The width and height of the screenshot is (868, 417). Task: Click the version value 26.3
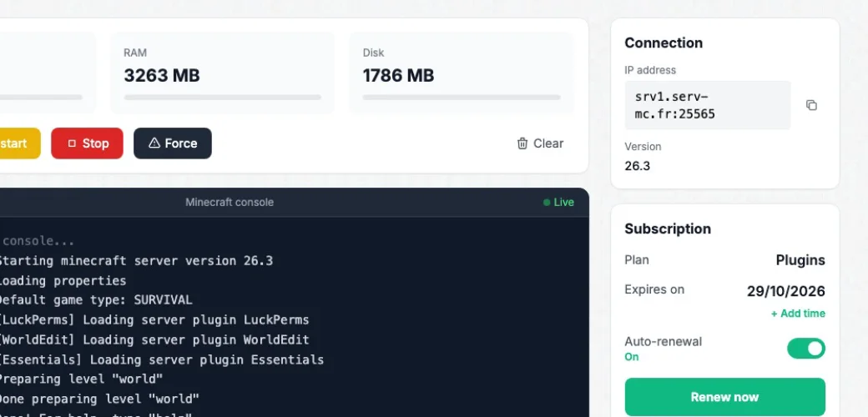click(637, 166)
